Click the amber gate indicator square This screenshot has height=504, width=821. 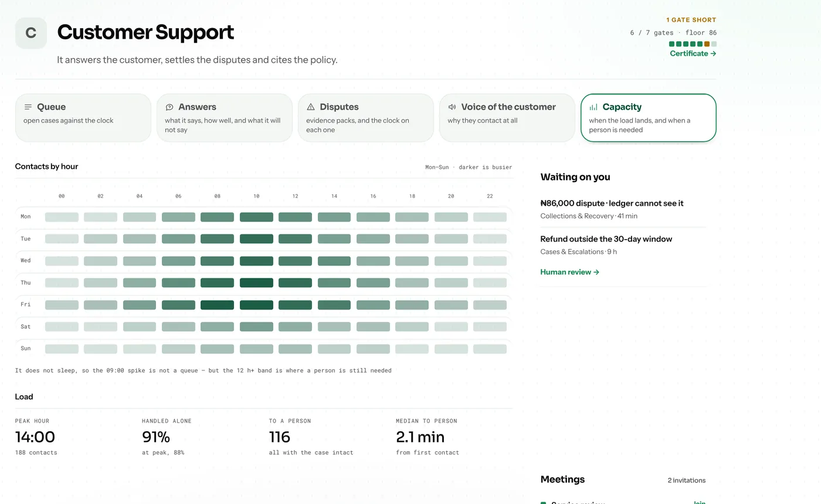click(x=707, y=44)
